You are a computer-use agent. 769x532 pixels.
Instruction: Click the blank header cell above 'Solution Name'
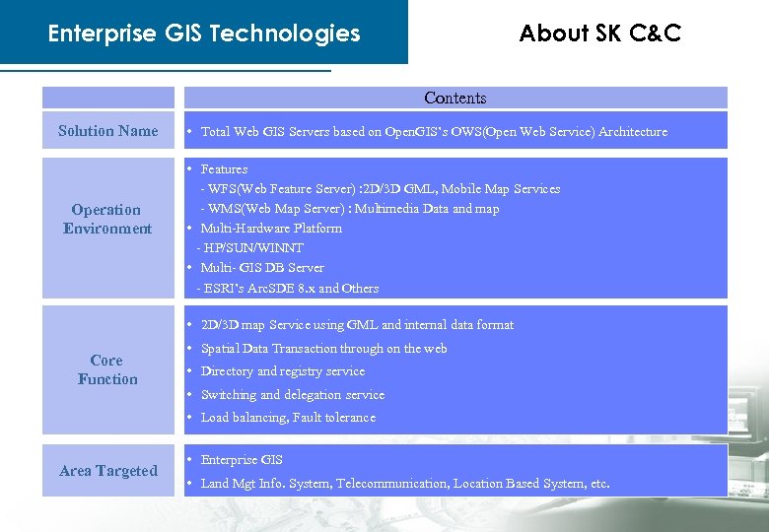pos(108,98)
